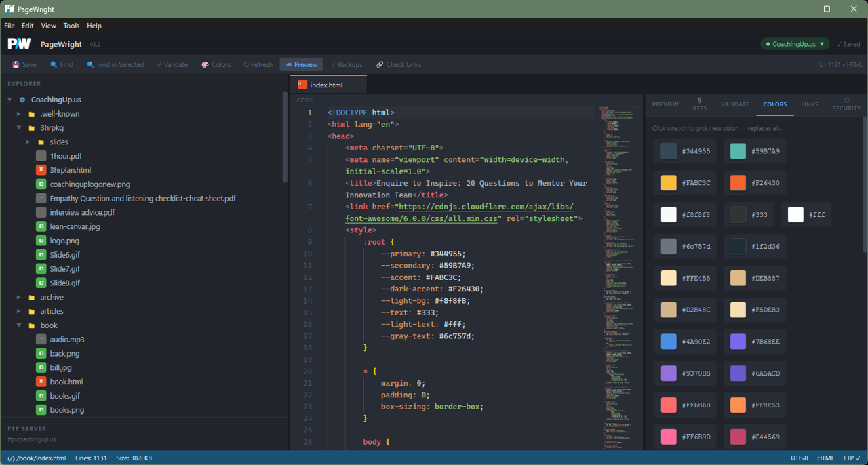
Task: Open the Find tool
Action: 61,64
